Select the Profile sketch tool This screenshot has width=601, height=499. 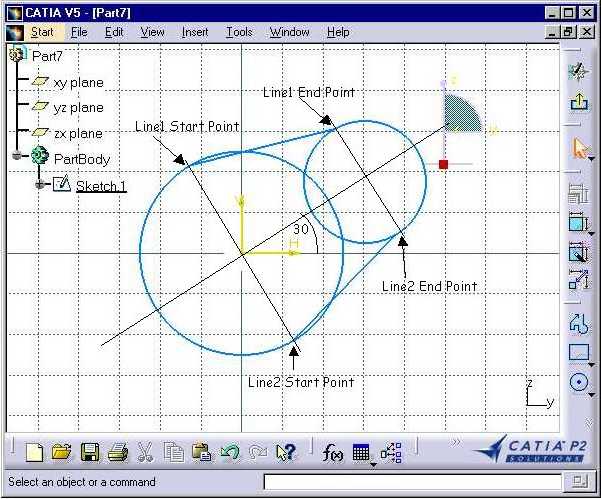coord(578,323)
